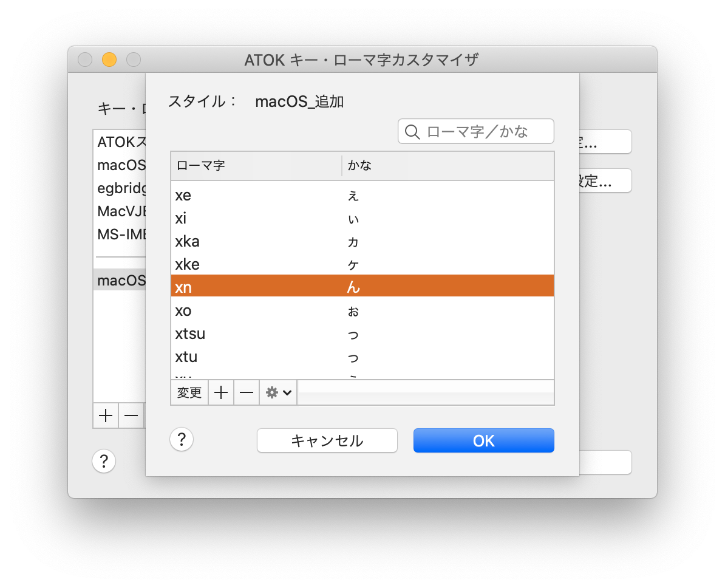Select egbridge style in background list
This screenshot has height=588, width=725.
coord(120,188)
